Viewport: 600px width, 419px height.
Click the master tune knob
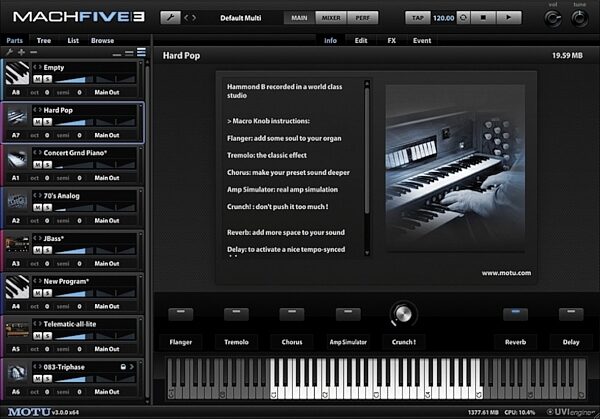click(x=580, y=18)
